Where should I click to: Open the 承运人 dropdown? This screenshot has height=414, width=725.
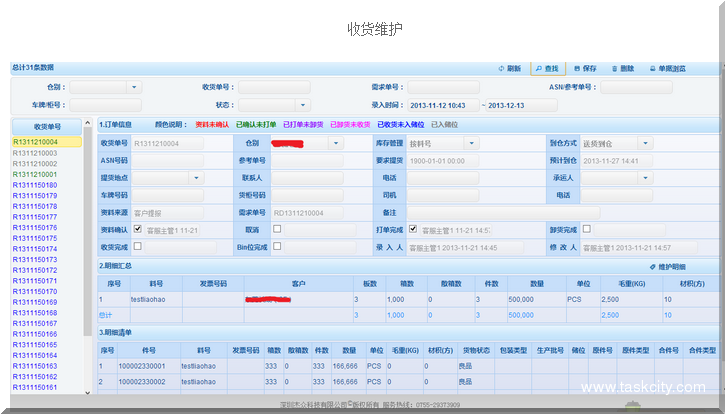tap(645, 178)
